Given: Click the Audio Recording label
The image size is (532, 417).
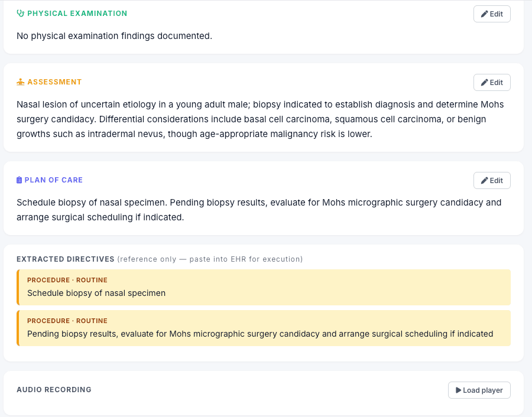Looking at the screenshot, I should pyautogui.click(x=54, y=390).
